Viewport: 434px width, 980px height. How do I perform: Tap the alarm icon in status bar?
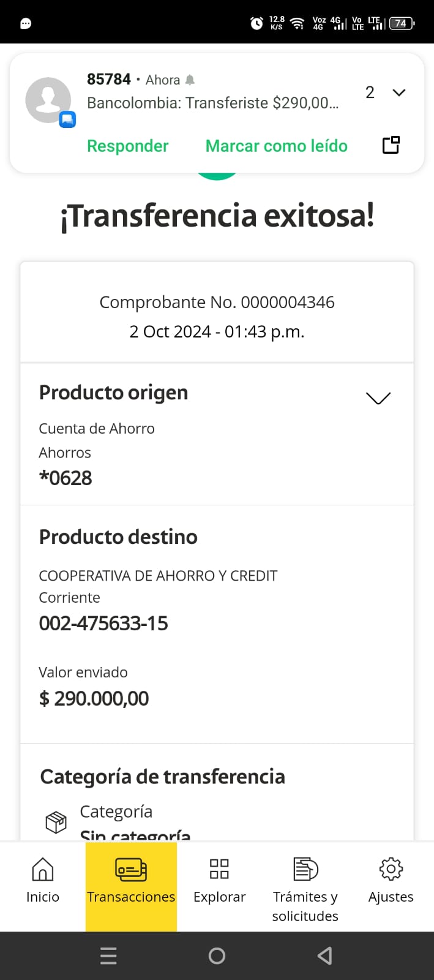pyautogui.click(x=256, y=23)
